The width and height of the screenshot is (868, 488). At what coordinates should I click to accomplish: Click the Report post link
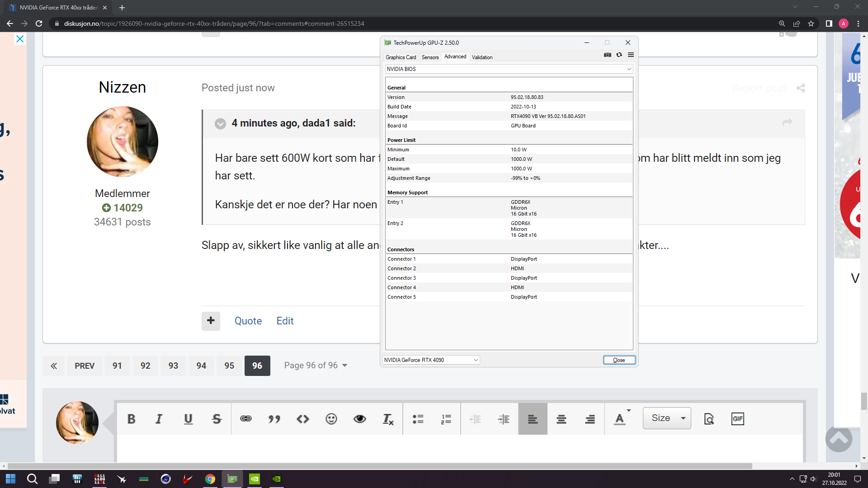[759, 88]
